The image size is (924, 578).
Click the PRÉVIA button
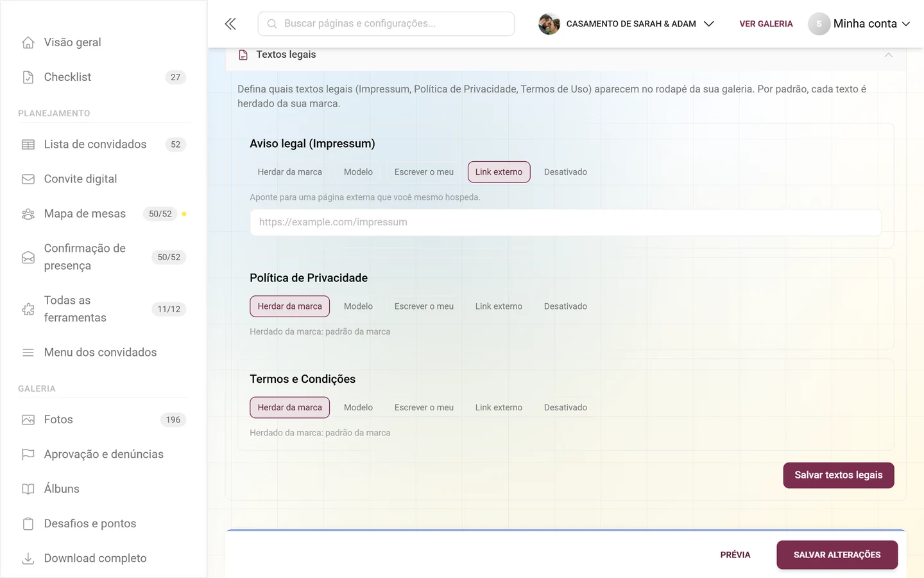[x=735, y=555]
